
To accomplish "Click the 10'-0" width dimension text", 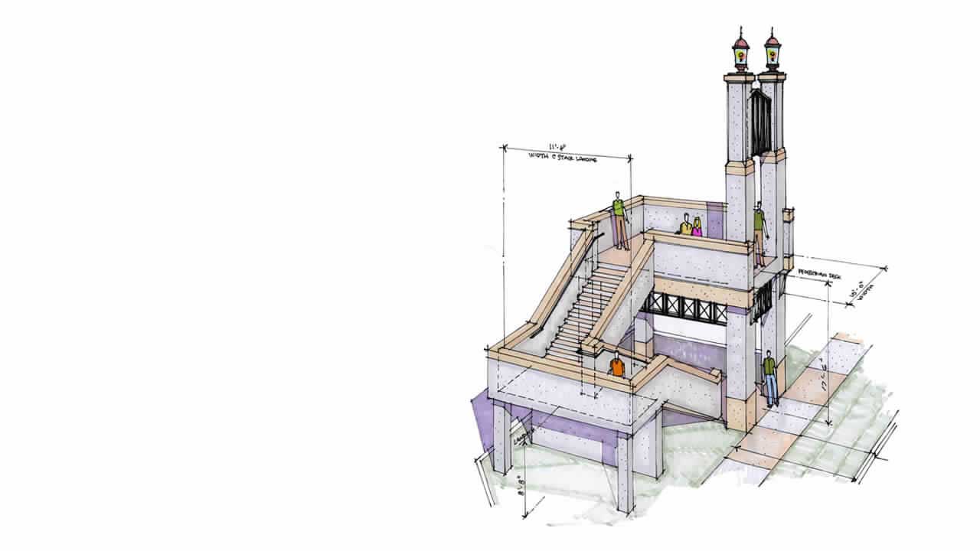I will tap(856, 289).
